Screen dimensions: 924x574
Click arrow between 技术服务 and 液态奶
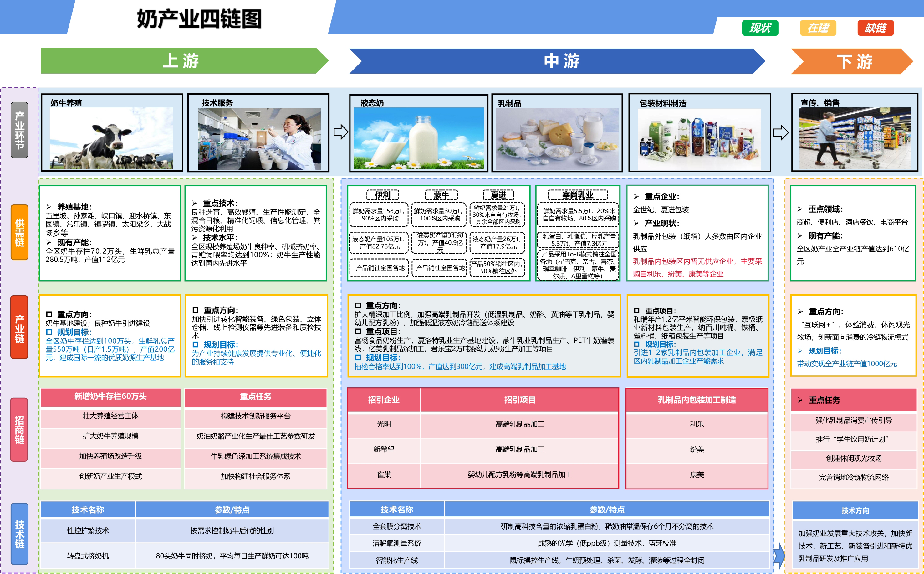point(341,132)
